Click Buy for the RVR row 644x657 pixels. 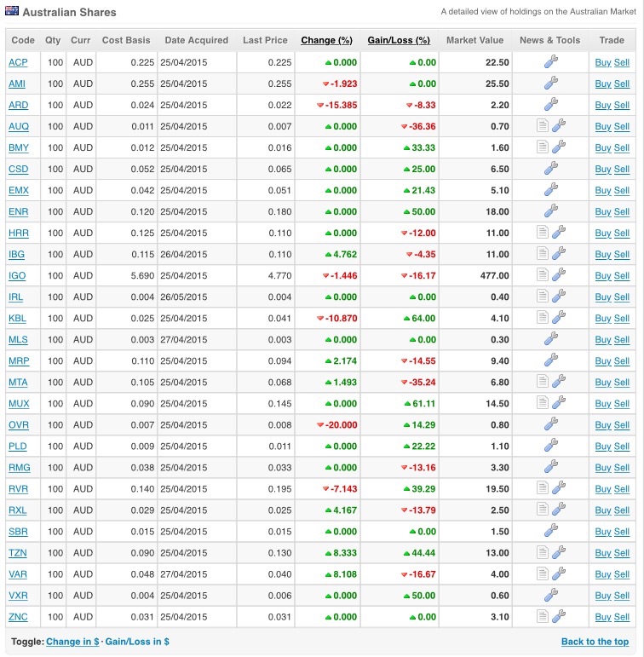click(603, 489)
